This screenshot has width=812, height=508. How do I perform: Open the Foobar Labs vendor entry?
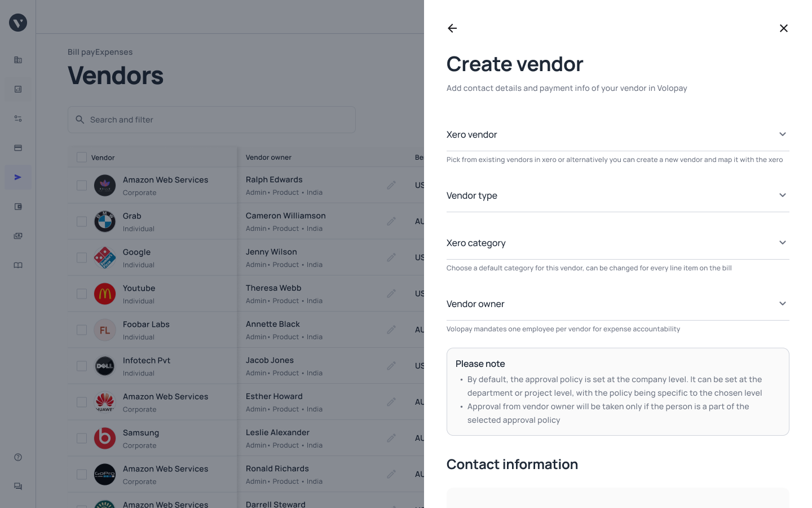coord(146,324)
